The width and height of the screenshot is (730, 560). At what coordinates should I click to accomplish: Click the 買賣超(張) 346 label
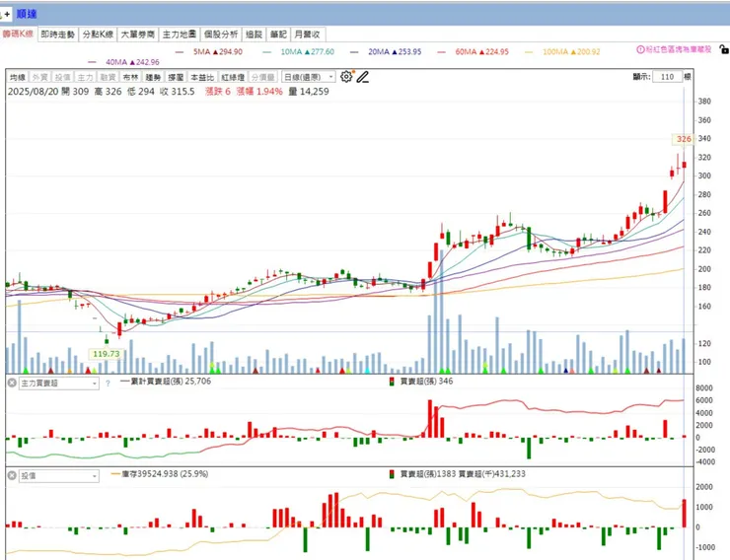point(421,382)
